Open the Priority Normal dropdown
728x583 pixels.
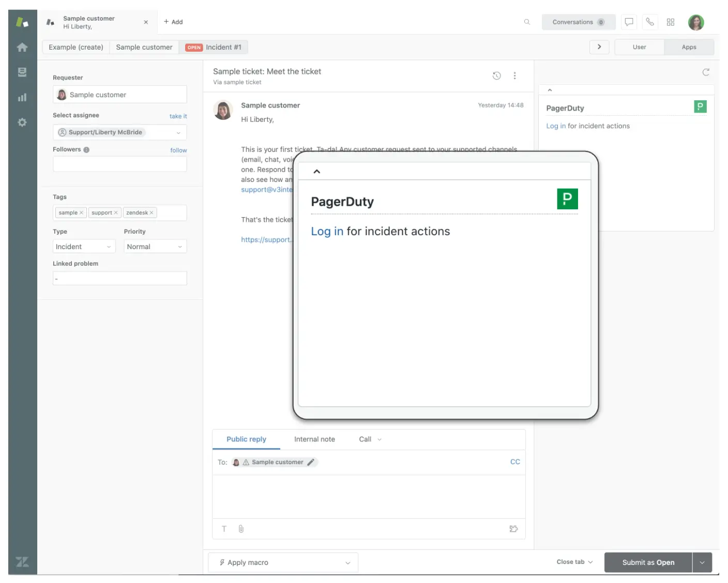pyautogui.click(x=155, y=247)
